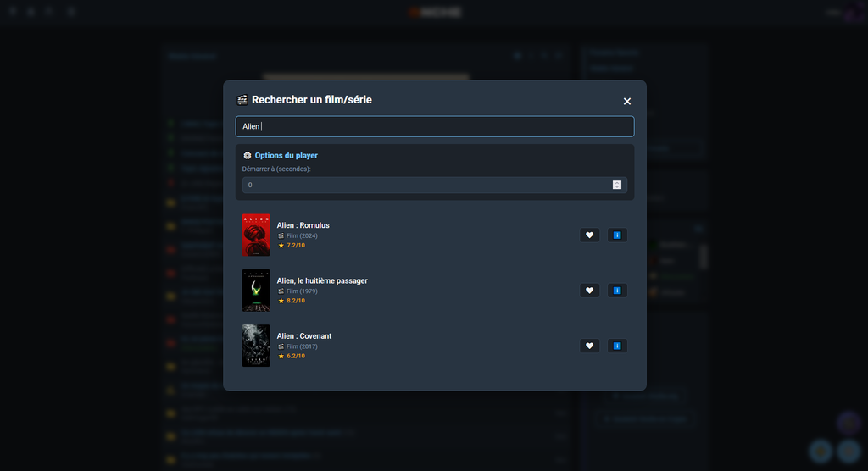This screenshot has width=868, height=471.
Task: Click the search field containing Alien
Action: 435,126
